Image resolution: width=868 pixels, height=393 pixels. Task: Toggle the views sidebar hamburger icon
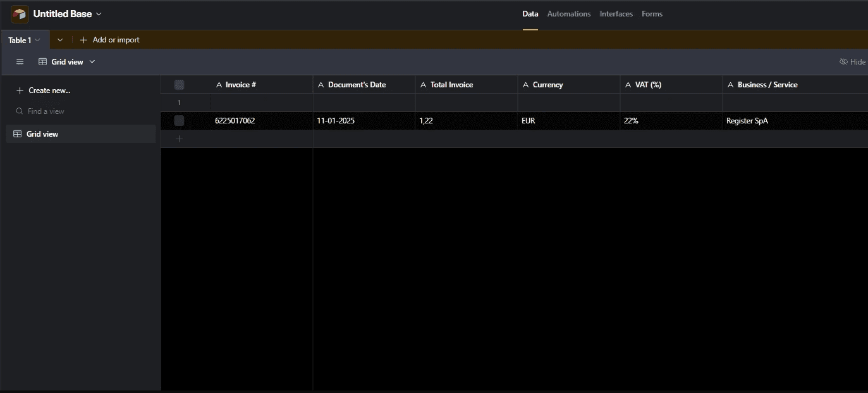click(x=20, y=62)
